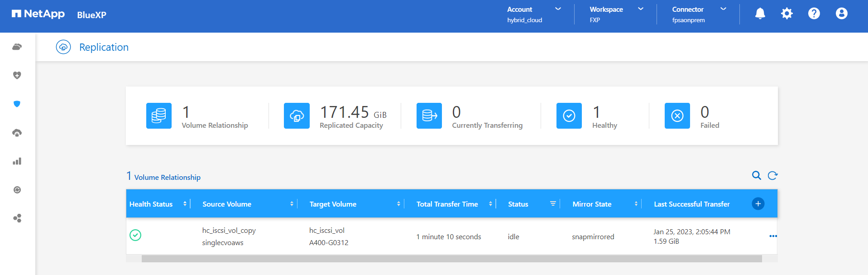Sort by Mirror State column
The width and height of the screenshot is (868, 275).
coord(636,204)
